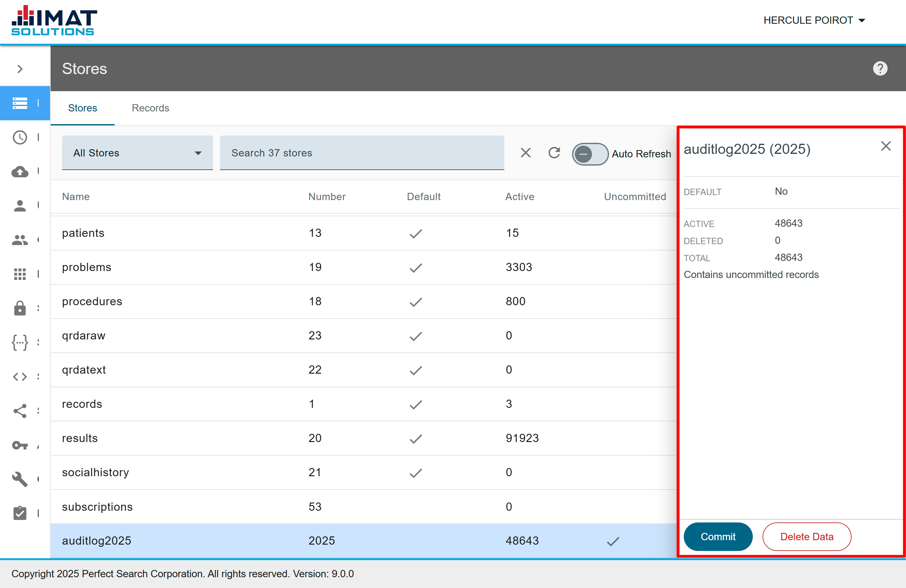
Task: Expand the sidebar navigation chevron
Action: point(20,69)
